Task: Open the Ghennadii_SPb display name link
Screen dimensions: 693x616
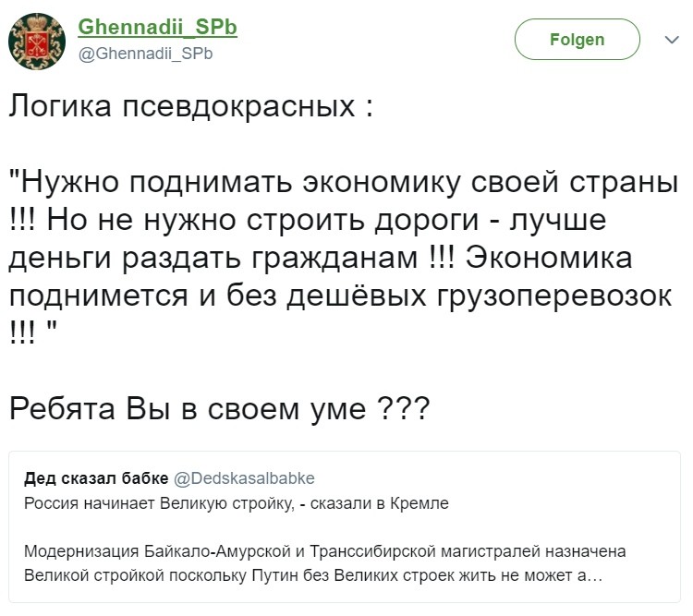Action: 157,28
